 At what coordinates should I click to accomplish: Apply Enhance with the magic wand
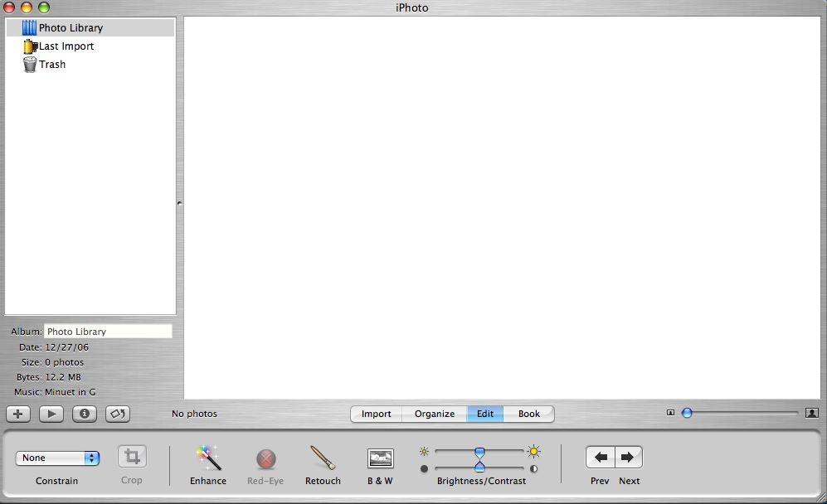coord(208,458)
